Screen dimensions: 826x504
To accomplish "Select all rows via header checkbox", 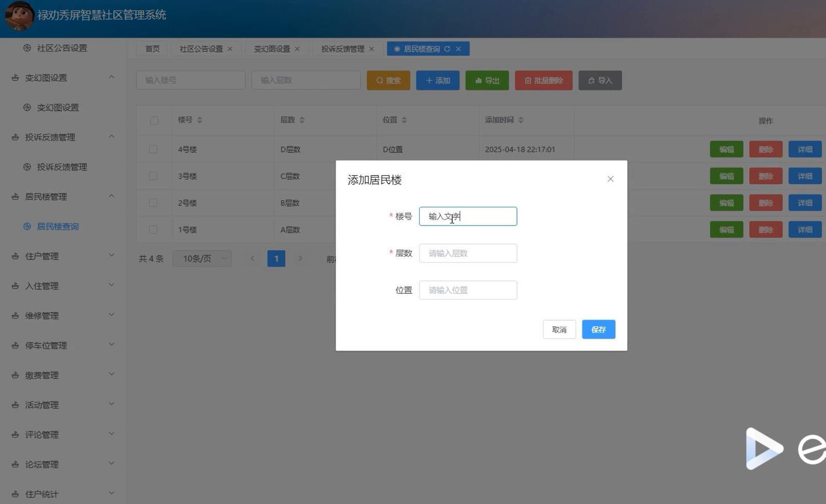I will coord(154,120).
